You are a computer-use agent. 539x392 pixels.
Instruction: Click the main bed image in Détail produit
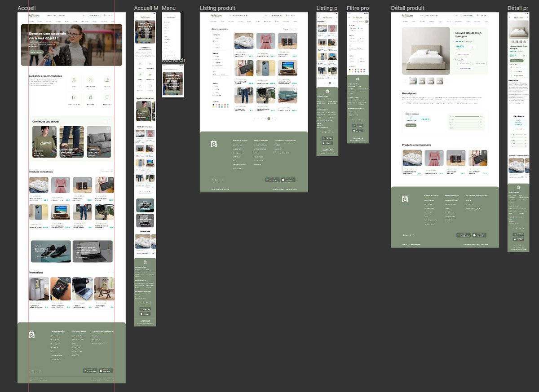(x=426, y=51)
